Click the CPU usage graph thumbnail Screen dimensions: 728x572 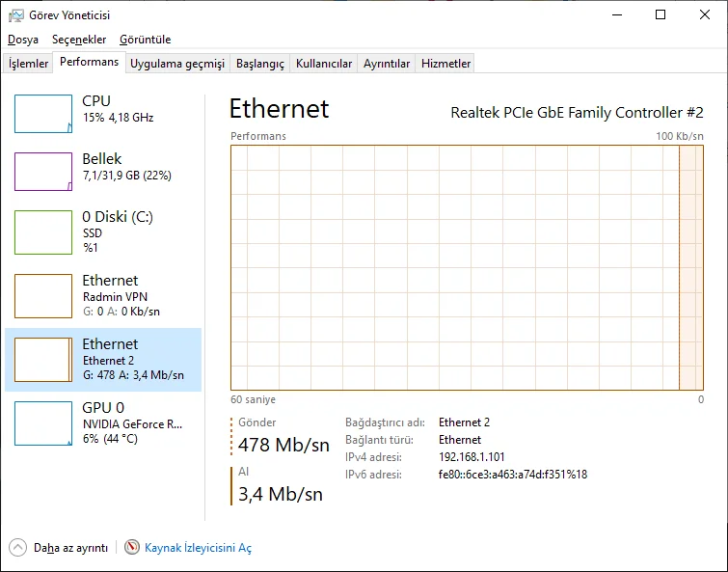coord(43,114)
